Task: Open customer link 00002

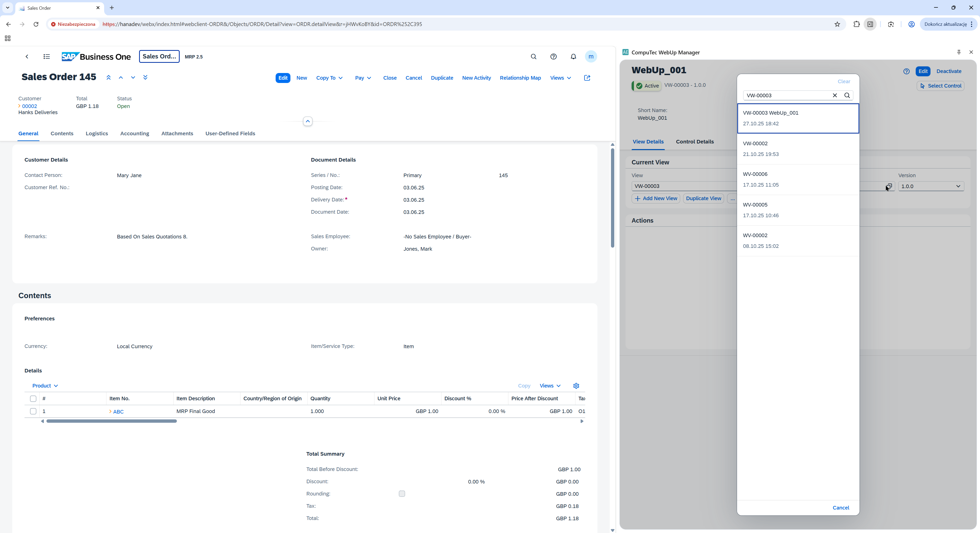Action: point(29,106)
